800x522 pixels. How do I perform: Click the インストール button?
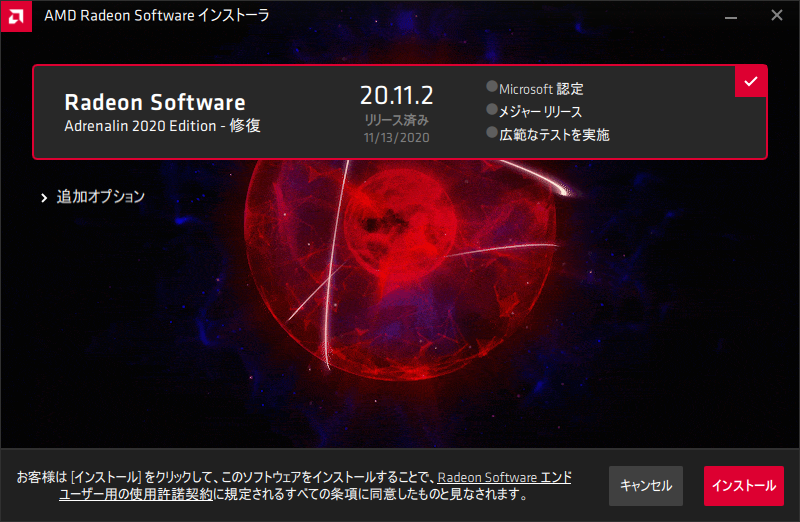(743, 486)
